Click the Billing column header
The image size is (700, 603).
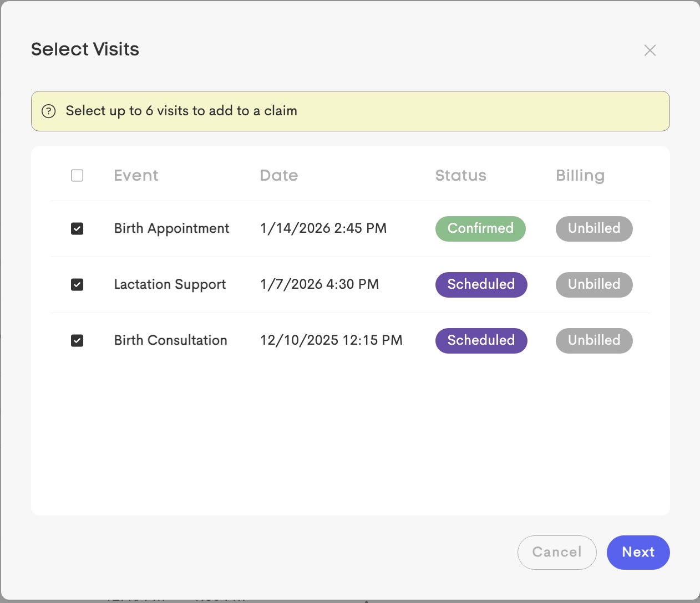580,176
